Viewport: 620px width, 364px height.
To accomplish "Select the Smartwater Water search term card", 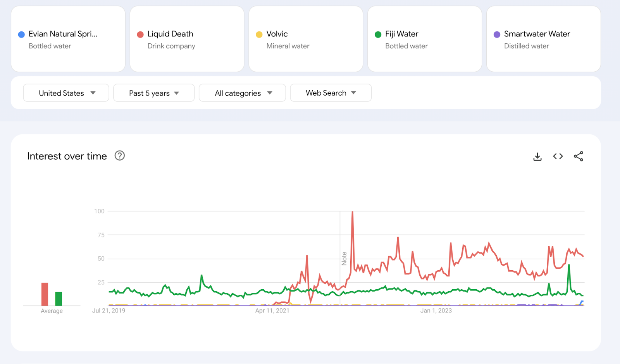I will pos(544,39).
